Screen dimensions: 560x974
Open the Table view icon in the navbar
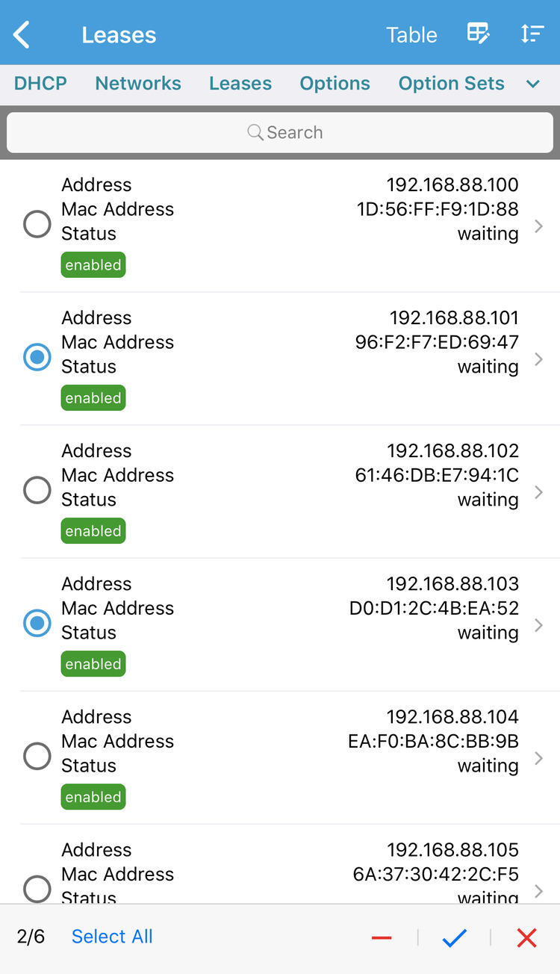[478, 34]
